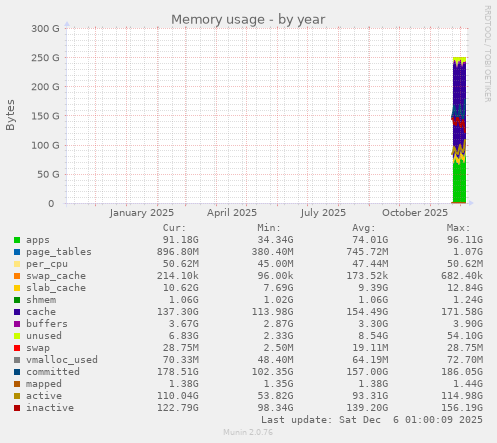Click the 'inactive' legend label
497x443 pixels.
coord(50,408)
